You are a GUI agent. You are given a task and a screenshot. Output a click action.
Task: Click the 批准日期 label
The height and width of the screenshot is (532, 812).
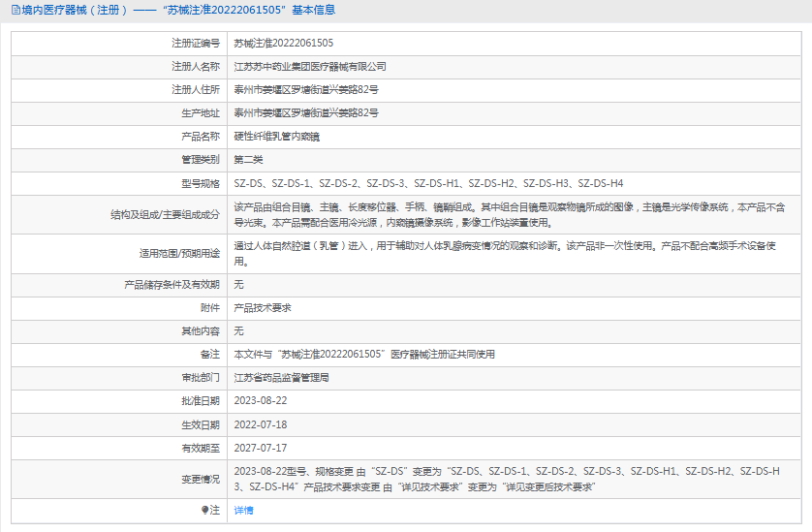tap(201, 401)
